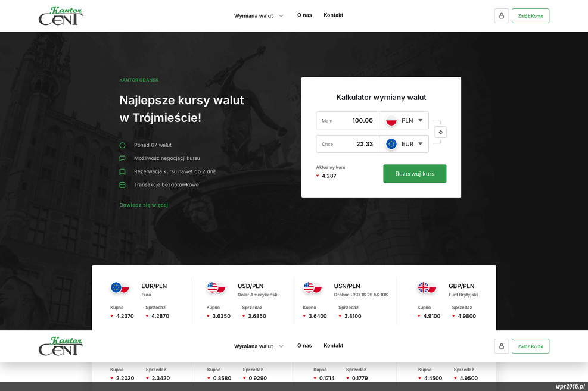Click the bookmark icon beside Rezerwacja kursu

pyautogui.click(x=123, y=171)
